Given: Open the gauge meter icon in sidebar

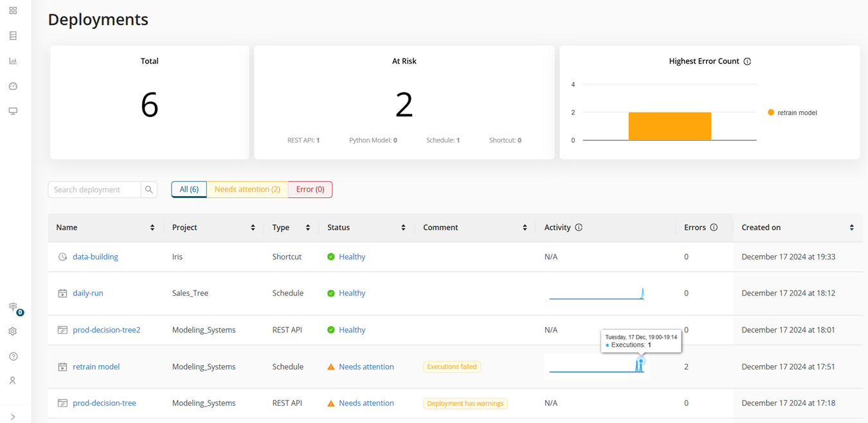Looking at the screenshot, I should pos(13,86).
